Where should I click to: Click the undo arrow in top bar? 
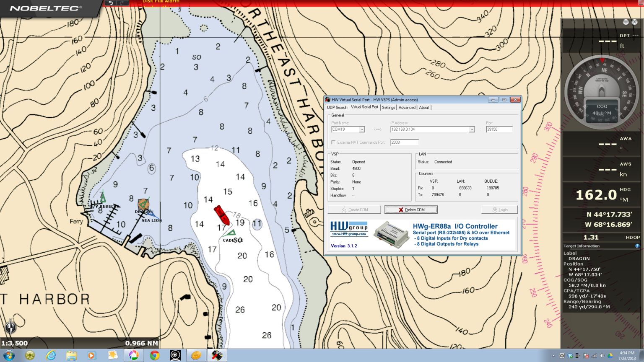(111, 3)
